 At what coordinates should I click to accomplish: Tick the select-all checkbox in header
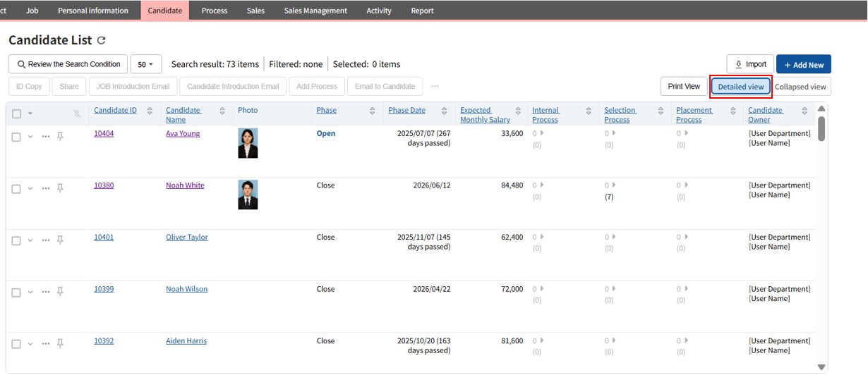(17, 113)
